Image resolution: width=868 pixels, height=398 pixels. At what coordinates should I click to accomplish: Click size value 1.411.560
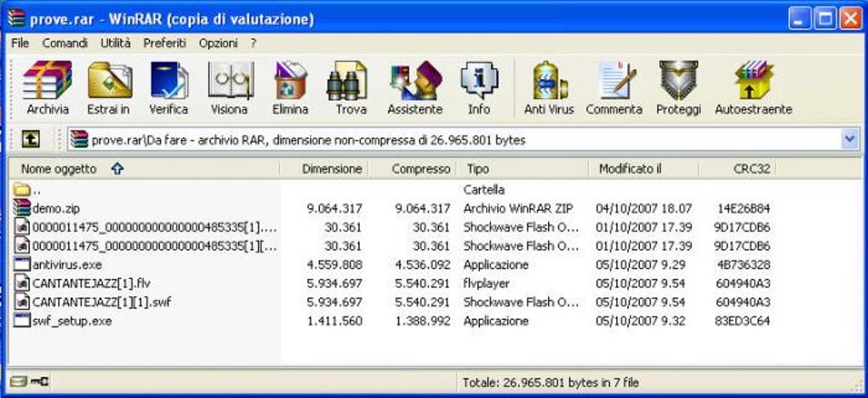(334, 321)
